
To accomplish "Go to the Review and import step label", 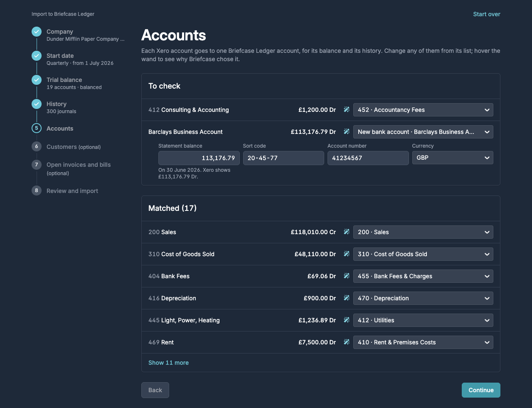I will [x=72, y=191].
